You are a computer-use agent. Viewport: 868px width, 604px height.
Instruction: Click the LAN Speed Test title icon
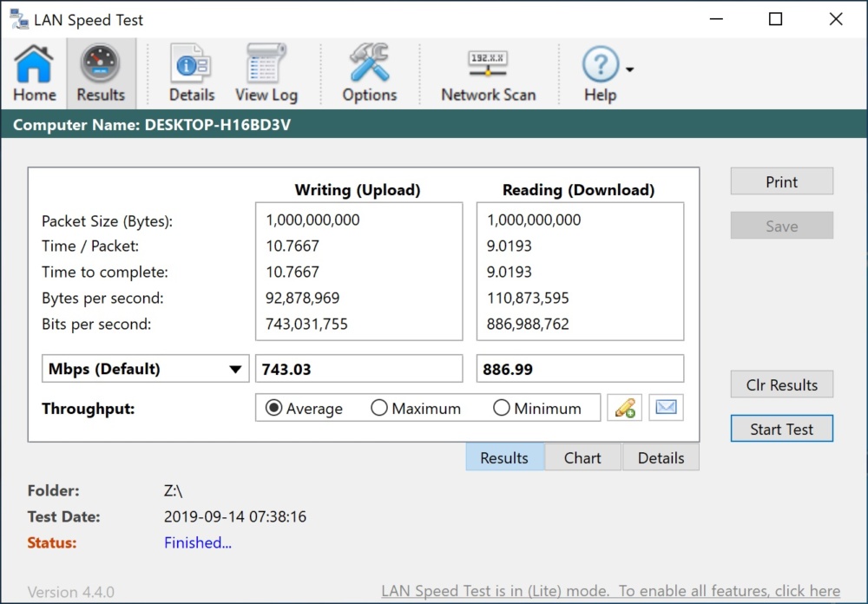[18, 19]
